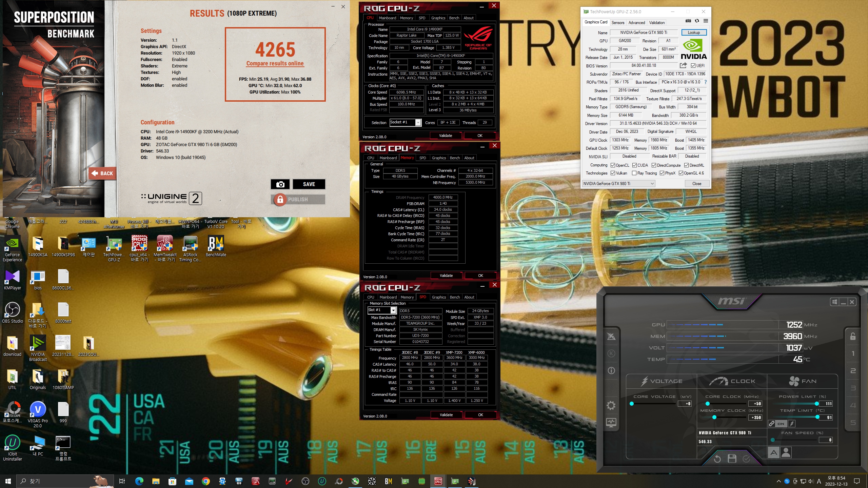Click Compare results online link
The height and width of the screenshot is (488, 868).
275,63
